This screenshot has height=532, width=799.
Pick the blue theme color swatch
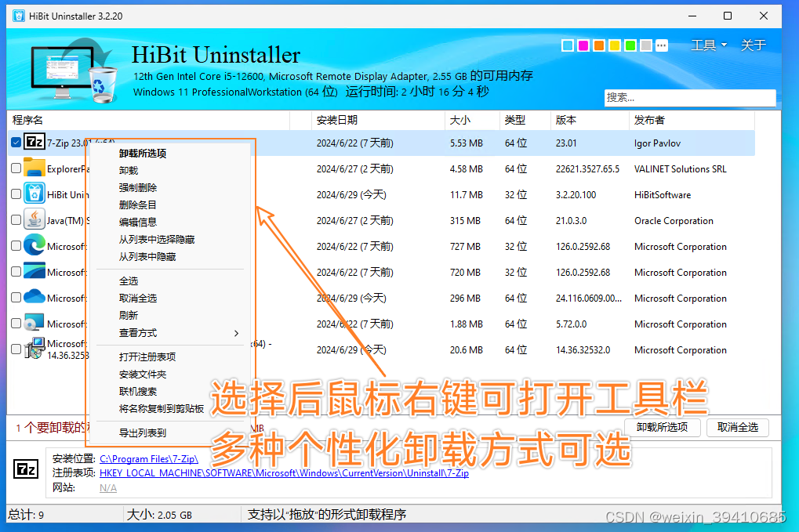567,45
